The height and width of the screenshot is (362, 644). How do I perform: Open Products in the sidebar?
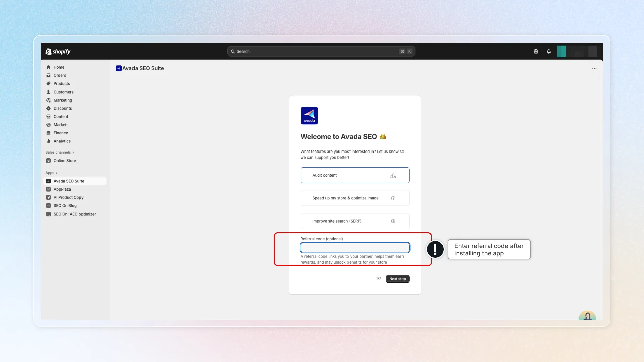pos(75,83)
